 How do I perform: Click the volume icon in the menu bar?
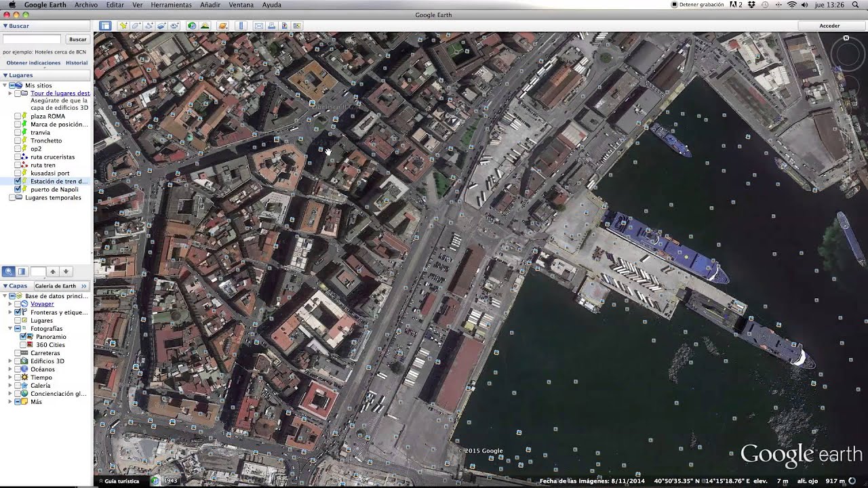[805, 5]
